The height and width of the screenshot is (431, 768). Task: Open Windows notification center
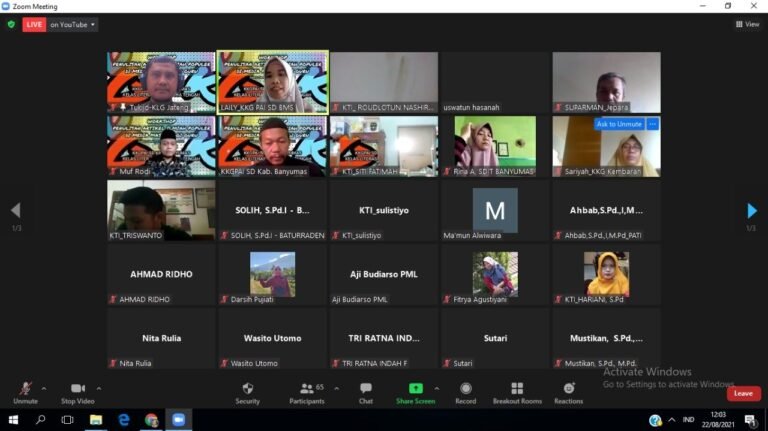pyautogui.click(x=749, y=420)
